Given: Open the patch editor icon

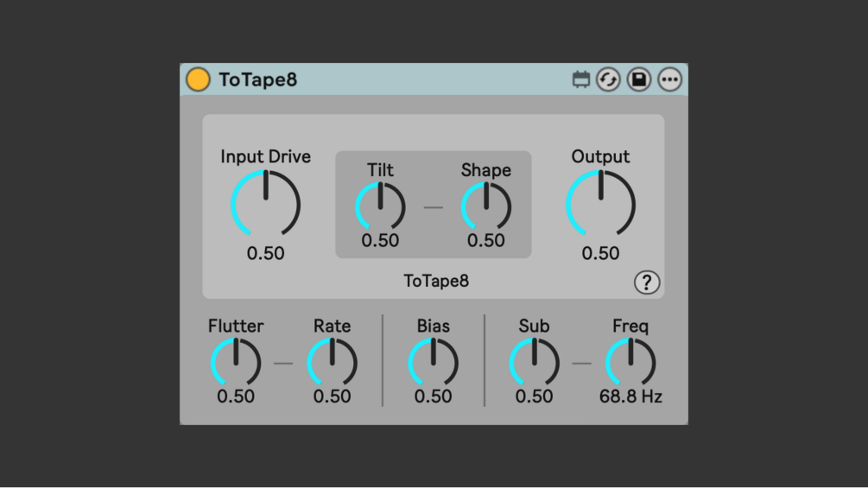Looking at the screenshot, I should [x=580, y=79].
